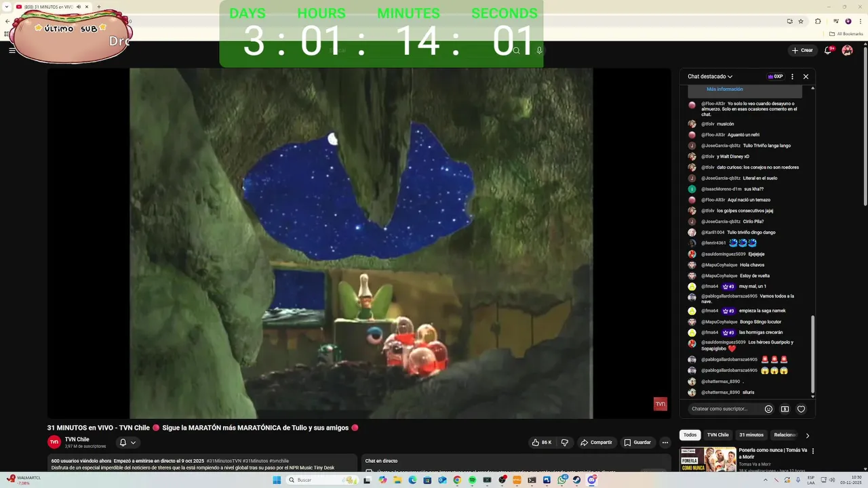Open a new browser tab with the plus
The height and width of the screenshot is (488, 868).
pos(99,7)
